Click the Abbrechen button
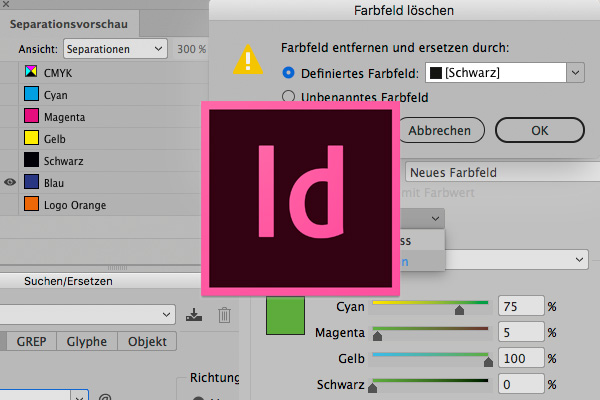Viewport: 600px width, 400px height. [x=440, y=130]
